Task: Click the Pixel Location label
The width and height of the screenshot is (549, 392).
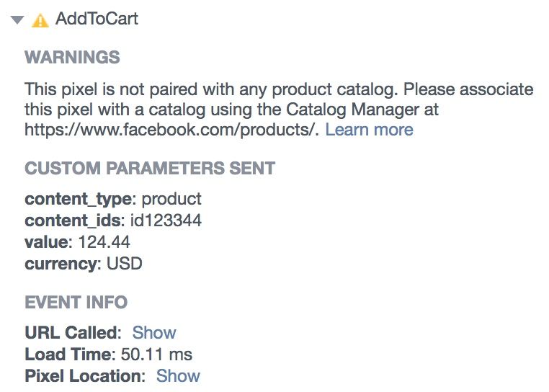Action: tap(85, 376)
